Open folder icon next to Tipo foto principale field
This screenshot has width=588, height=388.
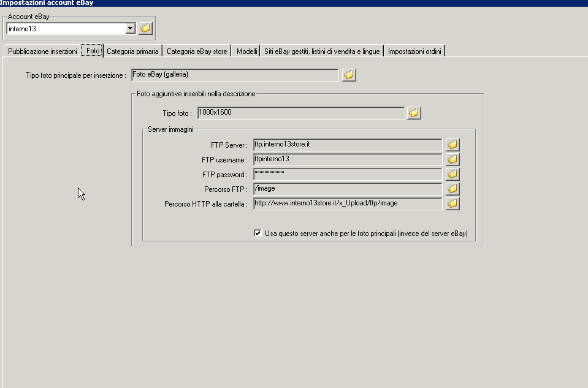pyautogui.click(x=349, y=75)
